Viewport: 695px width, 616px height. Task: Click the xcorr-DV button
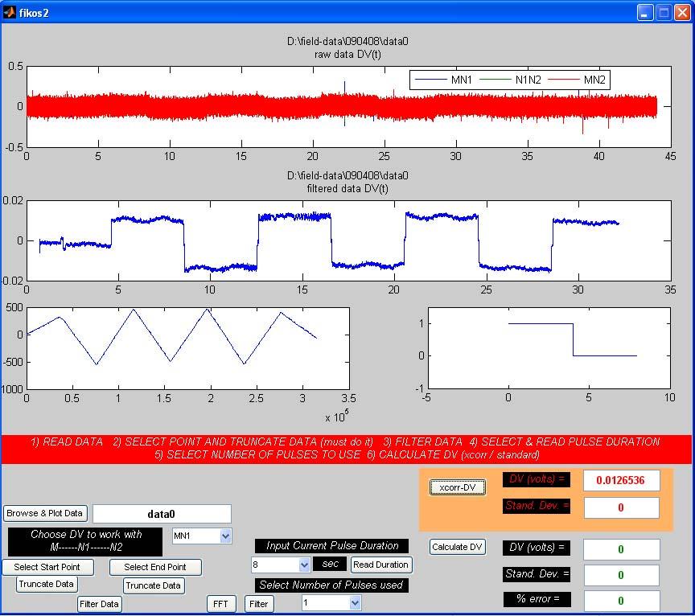click(458, 487)
